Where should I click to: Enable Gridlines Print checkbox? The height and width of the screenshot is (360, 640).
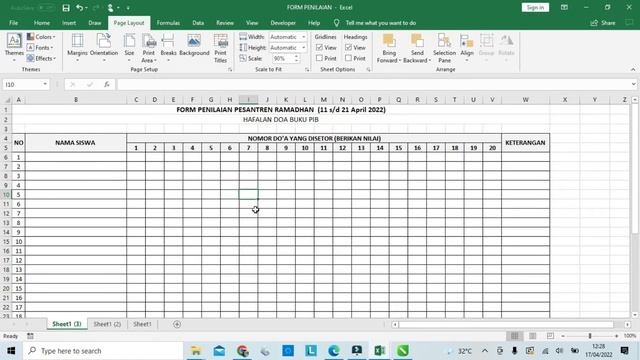(x=319, y=58)
